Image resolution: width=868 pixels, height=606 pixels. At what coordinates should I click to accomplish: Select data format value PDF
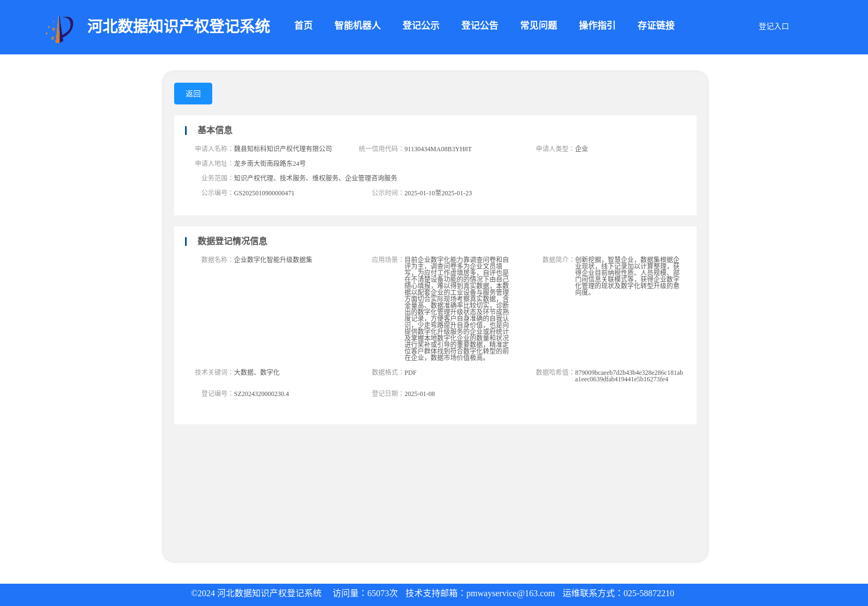410,373
